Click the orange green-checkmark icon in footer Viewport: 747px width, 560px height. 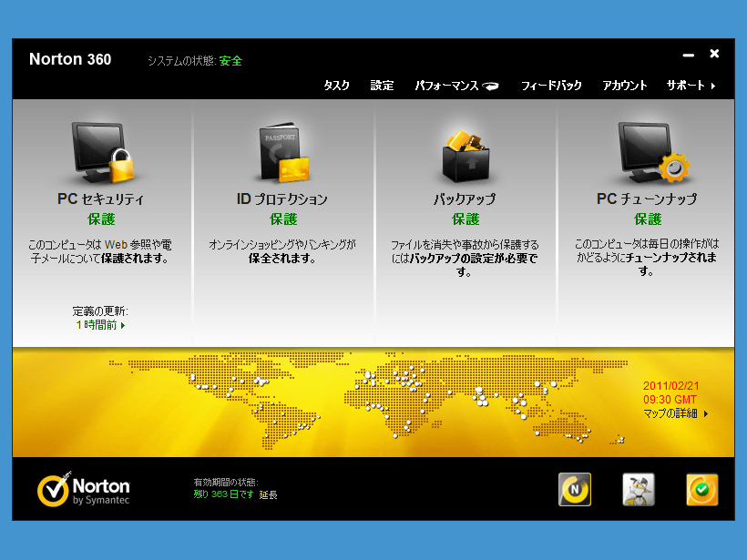pyautogui.click(x=702, y=489)
